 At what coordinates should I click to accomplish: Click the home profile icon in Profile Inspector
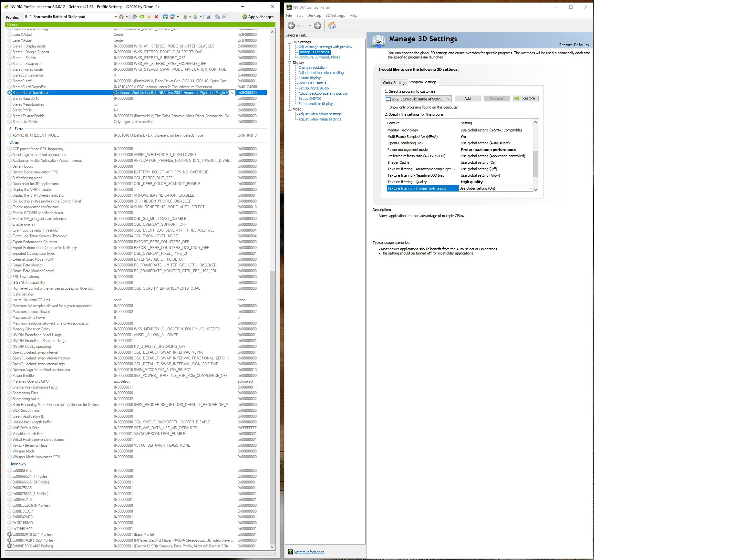click(121, 17)
